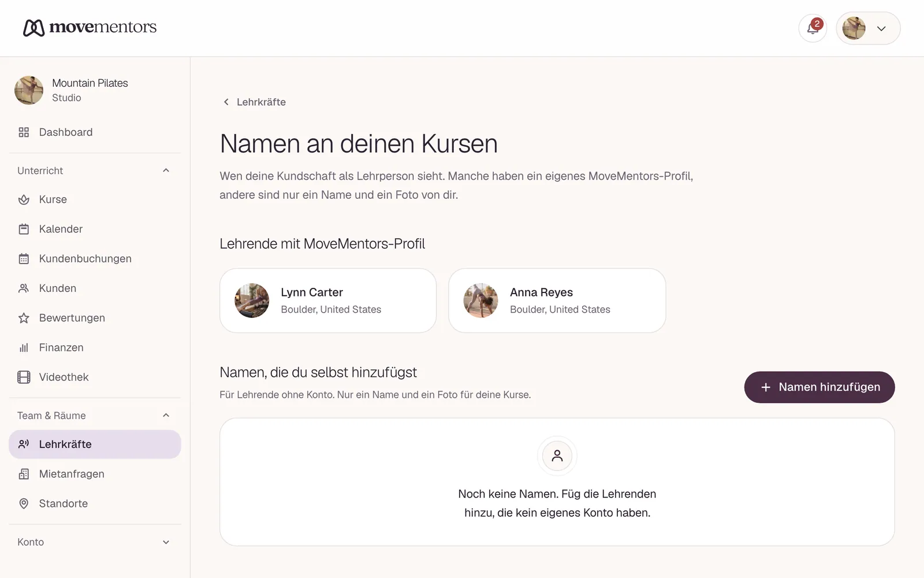The image size is (924, 578).
Task: Click Anna Reyes's profile photo
Action: click(x=480, y=301)
